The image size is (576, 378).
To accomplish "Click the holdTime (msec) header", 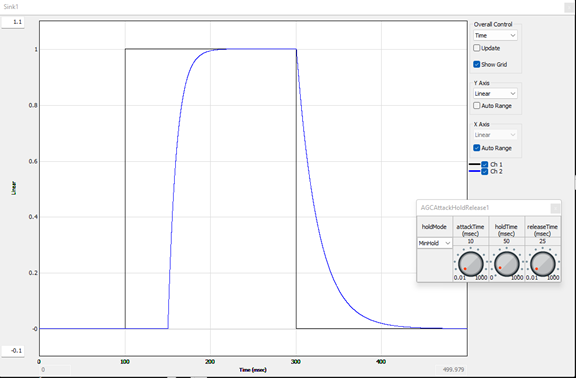I will point(507,230).
